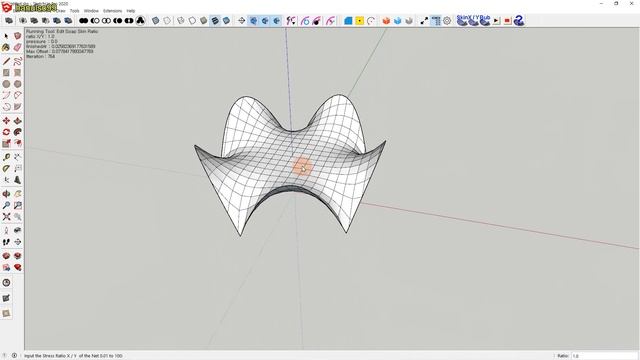Click the Zoom Extents tool
The image size is (640, 360).
coord(6,217)
